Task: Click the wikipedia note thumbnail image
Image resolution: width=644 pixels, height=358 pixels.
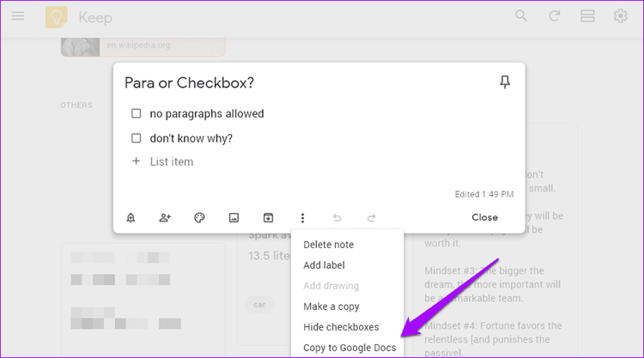Action: [x=81, y=47]
